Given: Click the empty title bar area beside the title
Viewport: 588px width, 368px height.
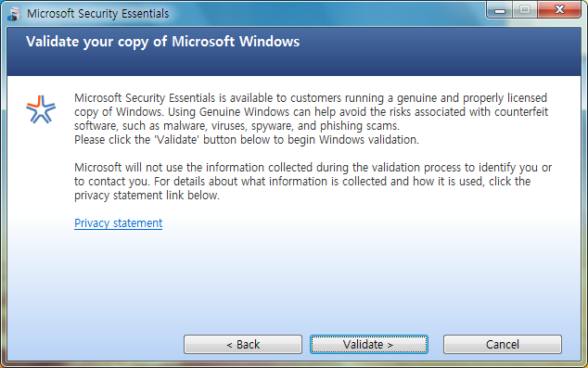Looking at the screenshot, I should coord(326,14).
